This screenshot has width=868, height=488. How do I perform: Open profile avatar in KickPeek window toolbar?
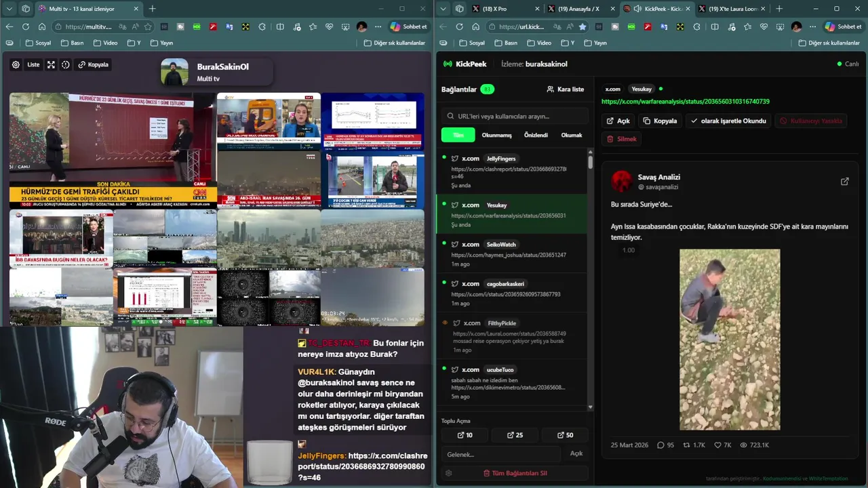[796, 26]
